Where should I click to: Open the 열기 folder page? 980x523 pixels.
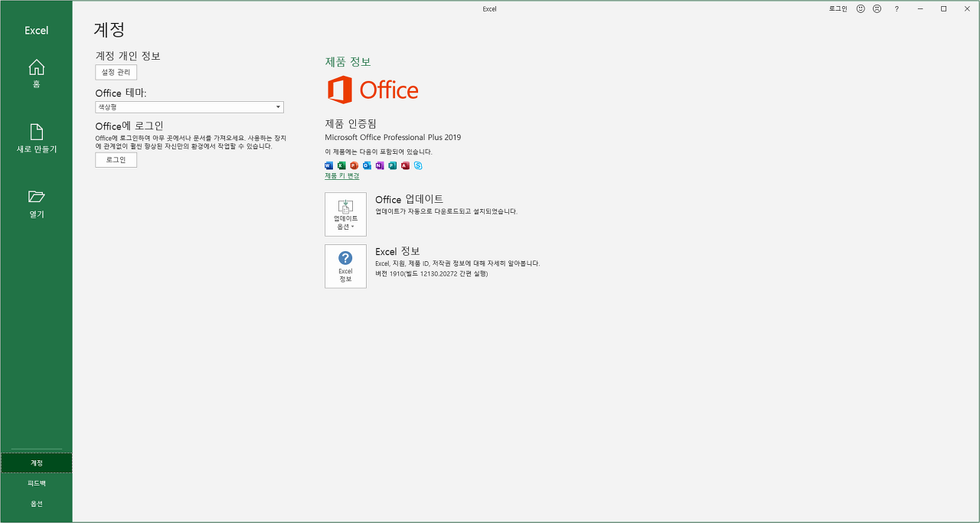(x=36, y=203)
